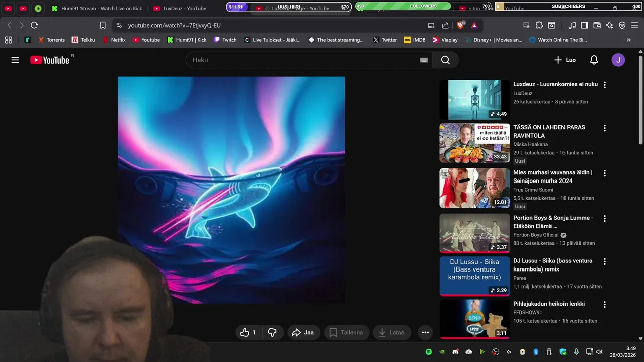The image size is (644, 362).
Task: Click Jaa share button
Action: pyautogui.click(x=303, y=332)
